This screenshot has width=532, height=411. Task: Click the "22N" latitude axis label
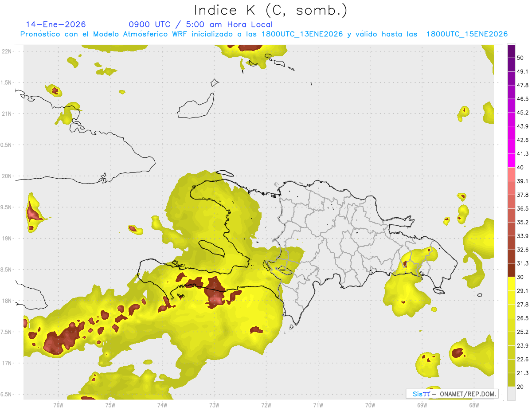click(7, 51)
